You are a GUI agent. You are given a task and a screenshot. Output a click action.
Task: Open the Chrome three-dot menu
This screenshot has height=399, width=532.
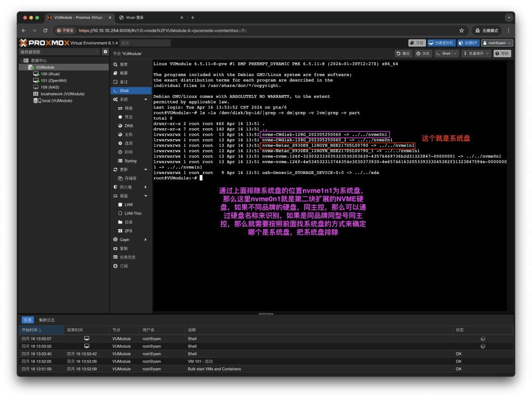pyautogui.click(x=509, y=31)
